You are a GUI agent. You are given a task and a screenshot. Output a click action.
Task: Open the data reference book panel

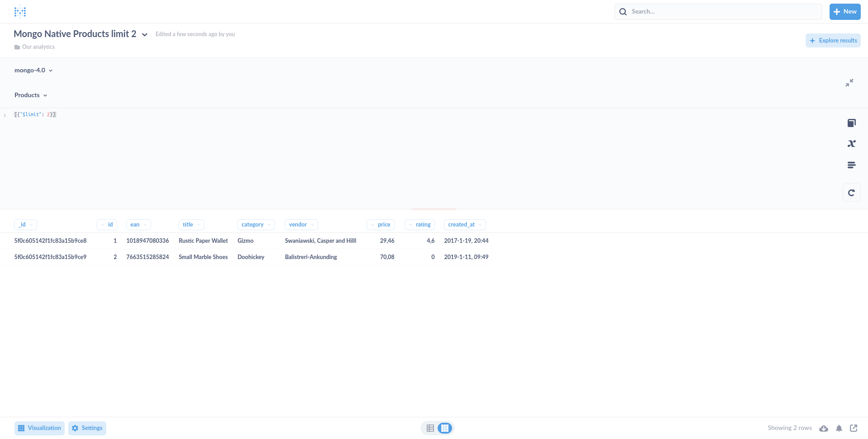851,123
